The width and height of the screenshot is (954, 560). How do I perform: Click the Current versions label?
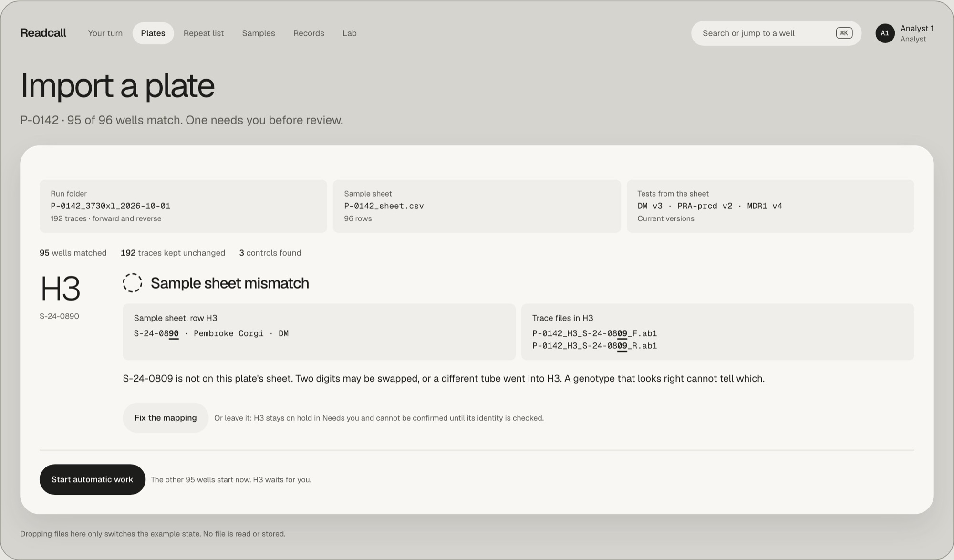point(666,218)
